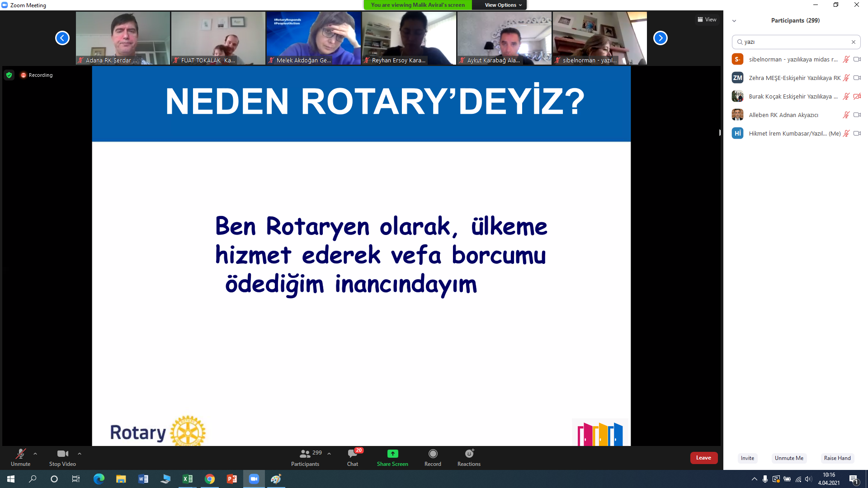868x488 pixels.
Task: Collapse the Participants panel chevron
Action: 734,21
